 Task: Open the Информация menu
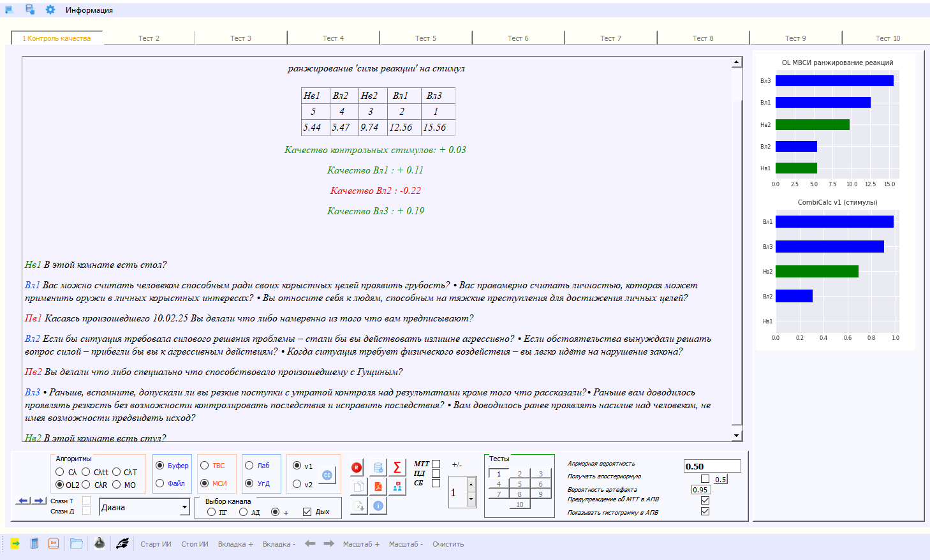click(x=89, y=10)
